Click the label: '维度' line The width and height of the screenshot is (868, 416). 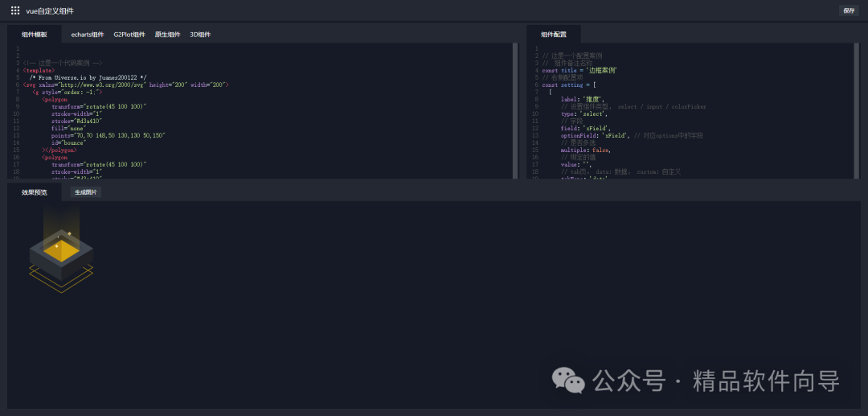[x=584, y=99]
